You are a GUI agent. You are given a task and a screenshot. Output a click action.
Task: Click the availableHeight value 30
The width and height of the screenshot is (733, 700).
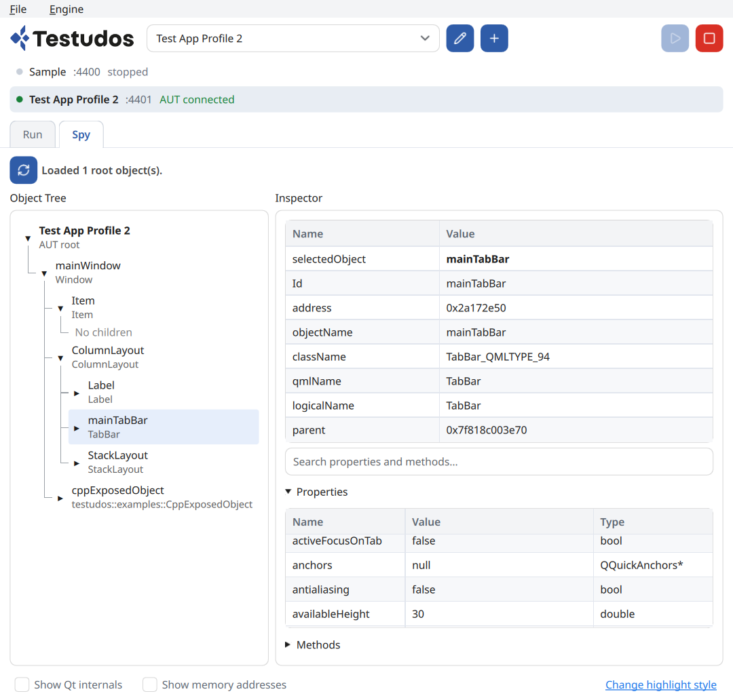click(418, 614)
